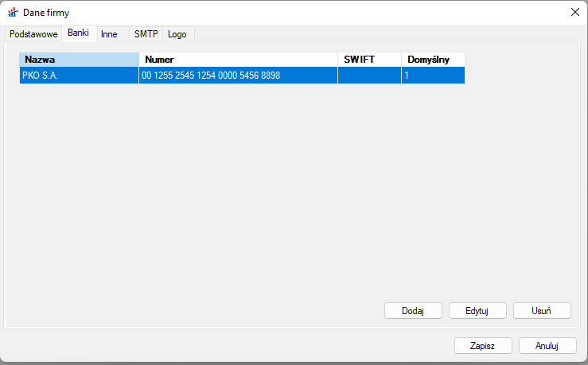Click the Domyślny value 1 cell

point(433,76)
